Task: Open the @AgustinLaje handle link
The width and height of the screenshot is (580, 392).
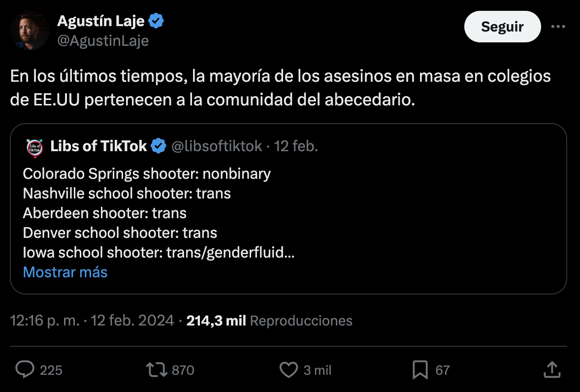Action: coord(103,41)
